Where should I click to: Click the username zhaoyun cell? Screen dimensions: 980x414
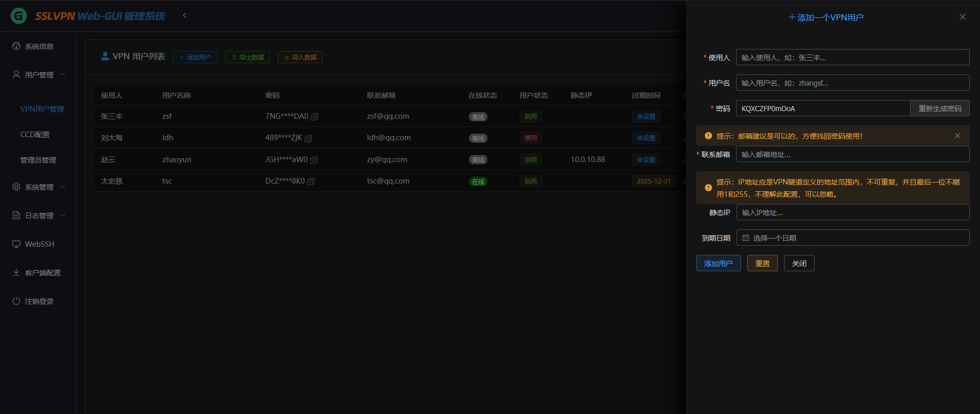[x=177, y=160]
